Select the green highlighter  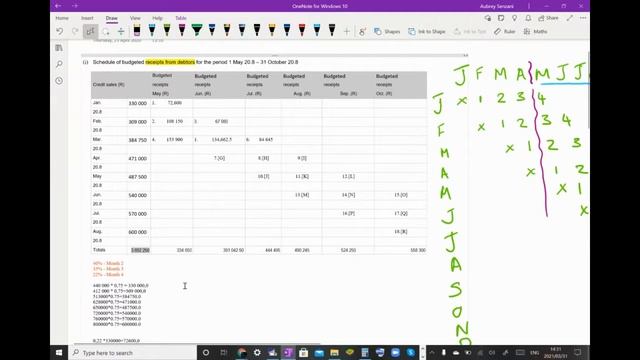[x=197, y=30]
